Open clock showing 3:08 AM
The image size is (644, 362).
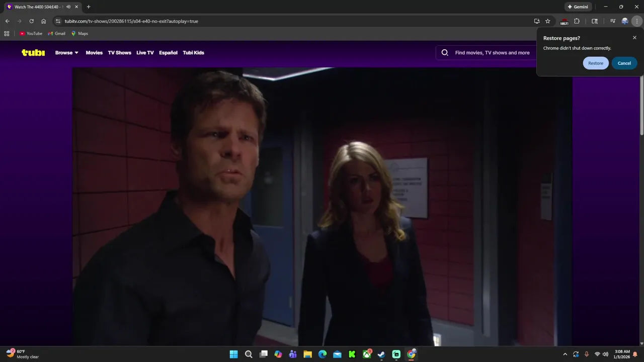pyautogui.click(x=622, y=354)
